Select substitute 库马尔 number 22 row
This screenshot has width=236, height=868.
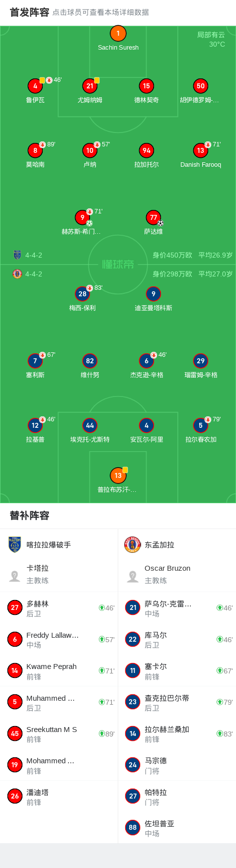[177, 639]
